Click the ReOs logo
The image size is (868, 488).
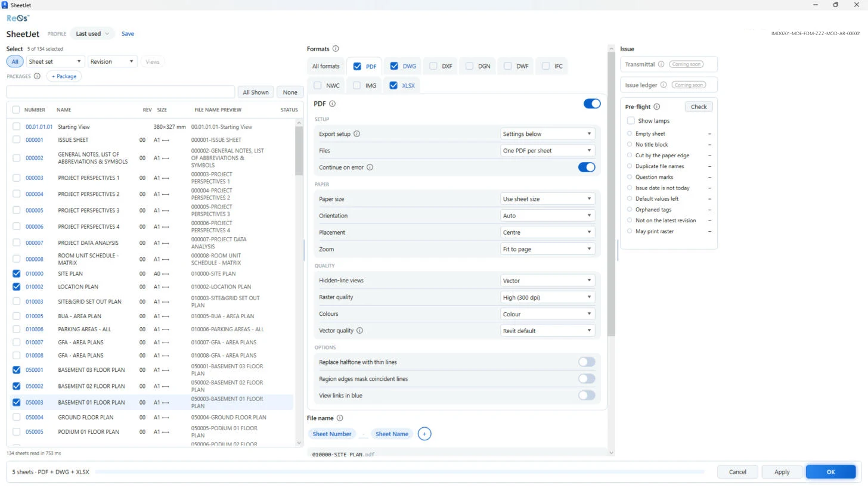18,18
